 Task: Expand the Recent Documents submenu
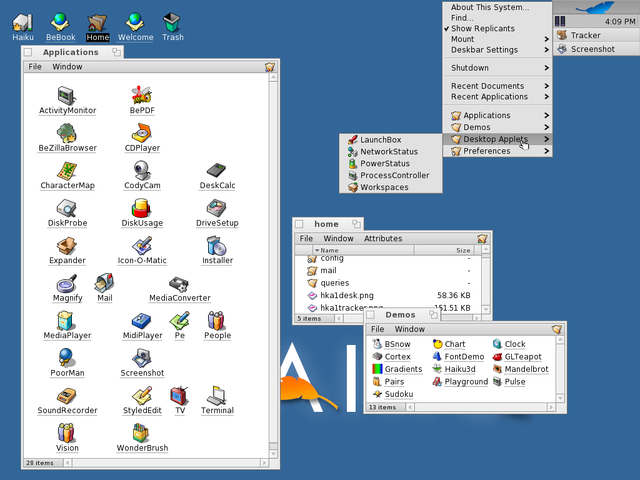(497, 86)
